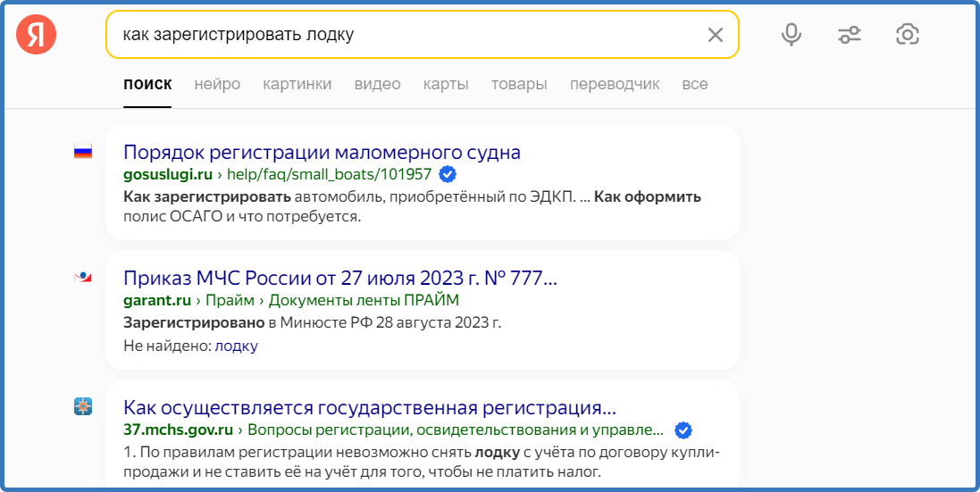Click the verified badge next to gosuslugi.ru
Image resolution: width=980 pixels, height=492 pixels.
click(x=447, y=174)
